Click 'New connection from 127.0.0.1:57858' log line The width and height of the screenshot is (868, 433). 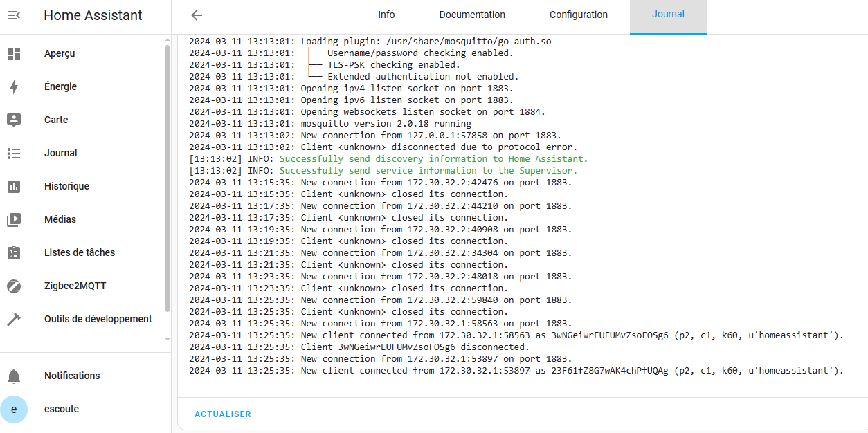(x=375, y=136)
